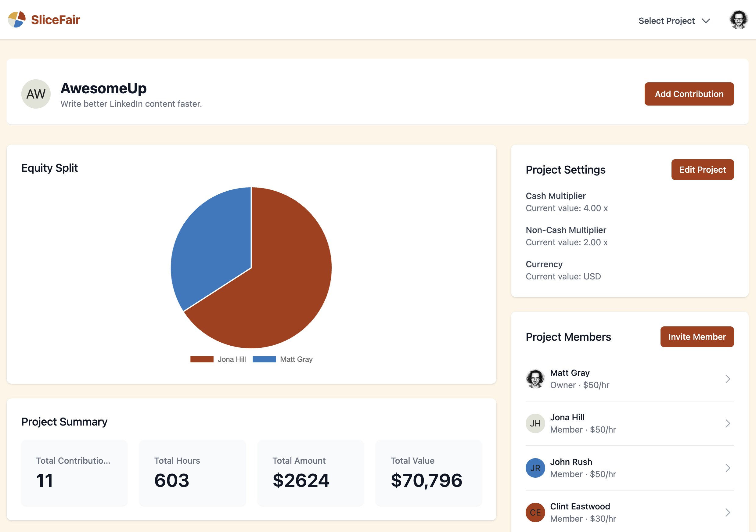Open the user profile avatar menu
This screenshot has height=532, width=756.
739,20
